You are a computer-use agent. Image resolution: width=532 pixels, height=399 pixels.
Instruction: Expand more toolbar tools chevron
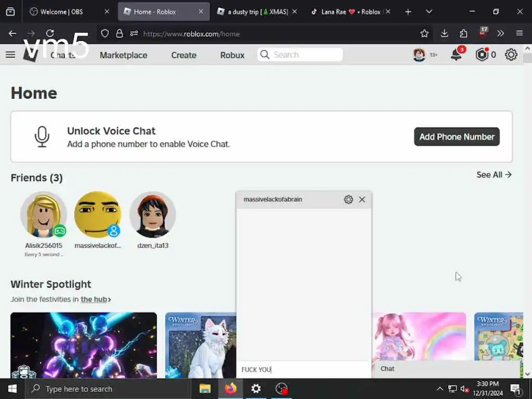pyautogui.click(x=500, y=33)
